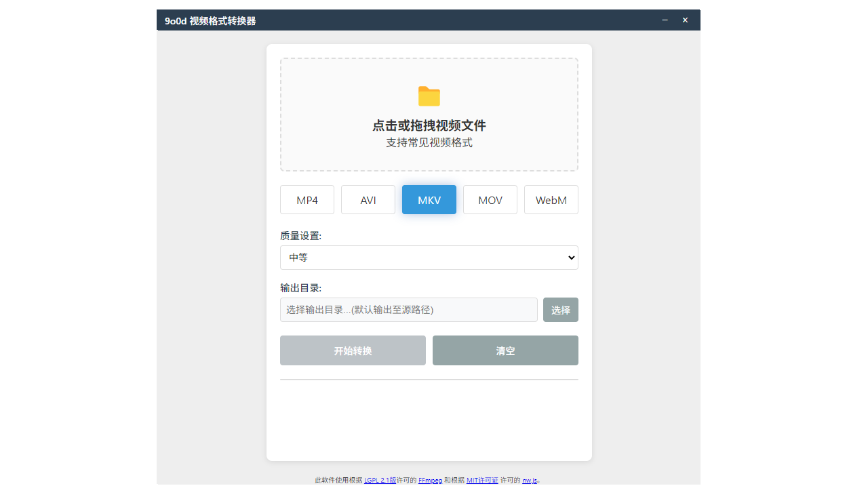
Task: Visit the nw.js link at the bottom
Action: (x=530, y=480)
